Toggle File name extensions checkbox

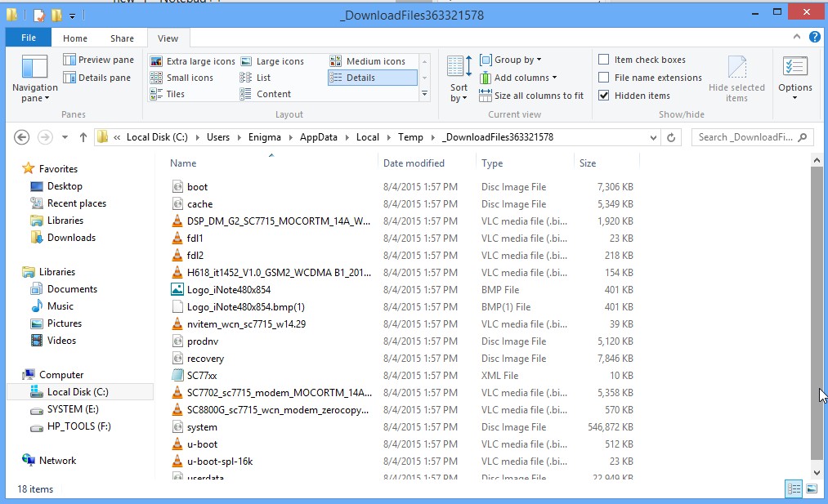pos(604,78)
